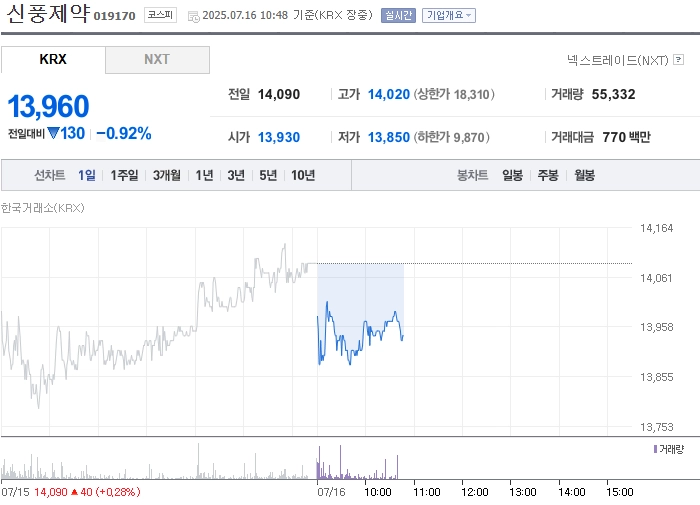
Task: Click the 14,164 y-axis label
Action: (656, 228)
